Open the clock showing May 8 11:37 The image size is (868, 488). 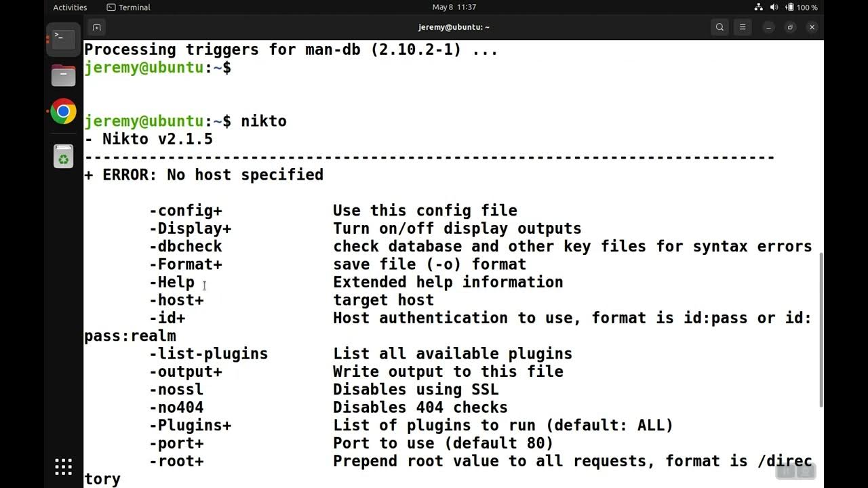pyautogui.click(x=454, y=7)
